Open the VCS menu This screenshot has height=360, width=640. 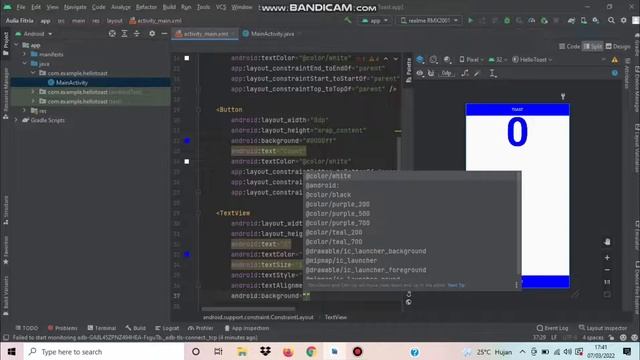221,7
